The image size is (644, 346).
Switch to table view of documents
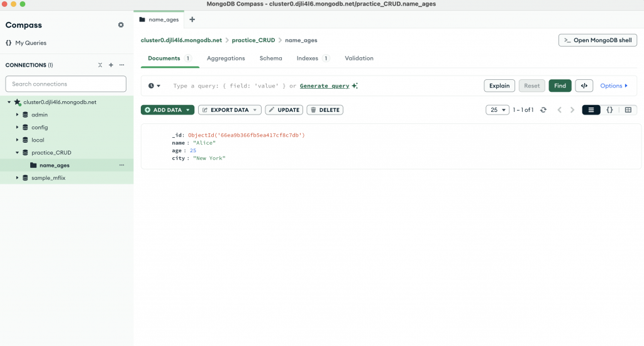point(628,109)
